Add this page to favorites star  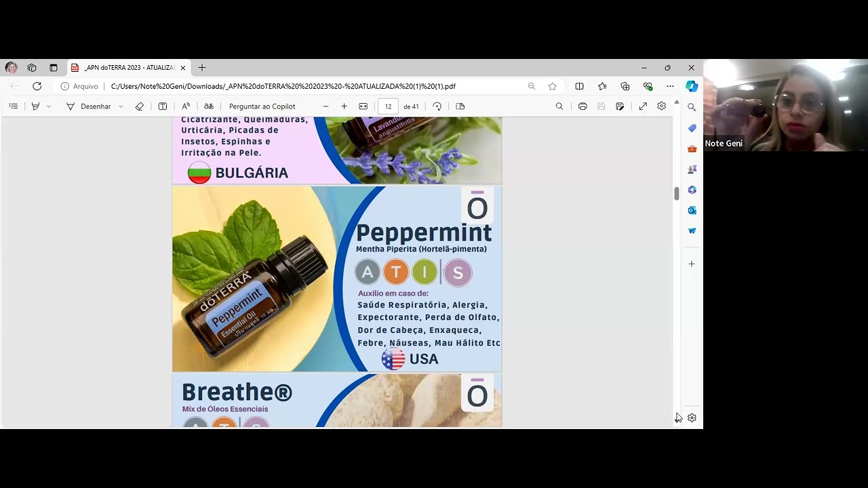[x=553, y=86]
